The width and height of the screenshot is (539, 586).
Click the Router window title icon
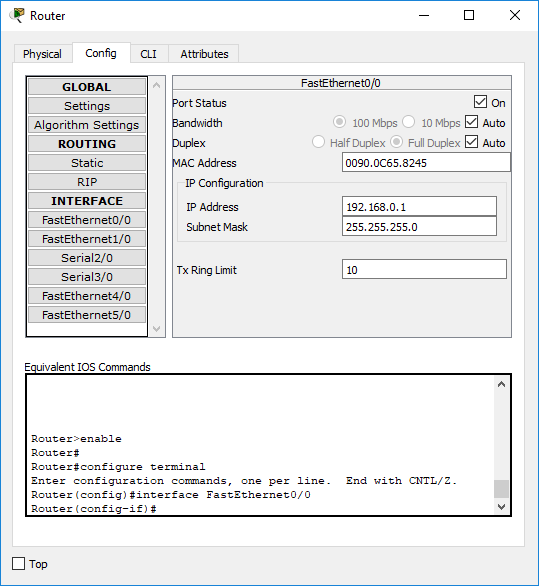click(x=17, y=16)
